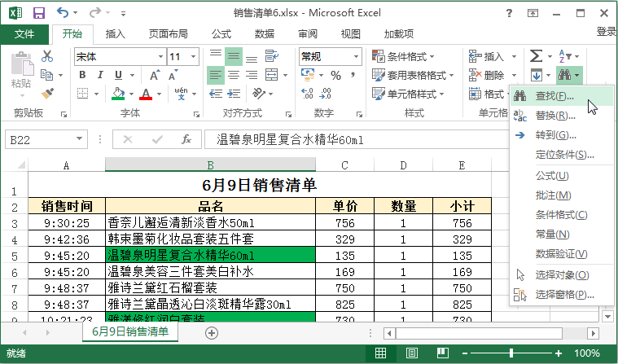
Task: Toggle underline formatting
Action: (118, 75)
